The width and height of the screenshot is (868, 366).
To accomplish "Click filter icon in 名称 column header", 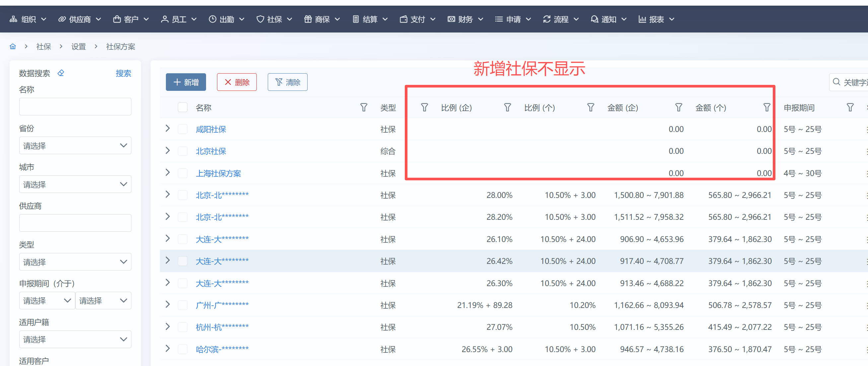I will (x=364, y=107).
